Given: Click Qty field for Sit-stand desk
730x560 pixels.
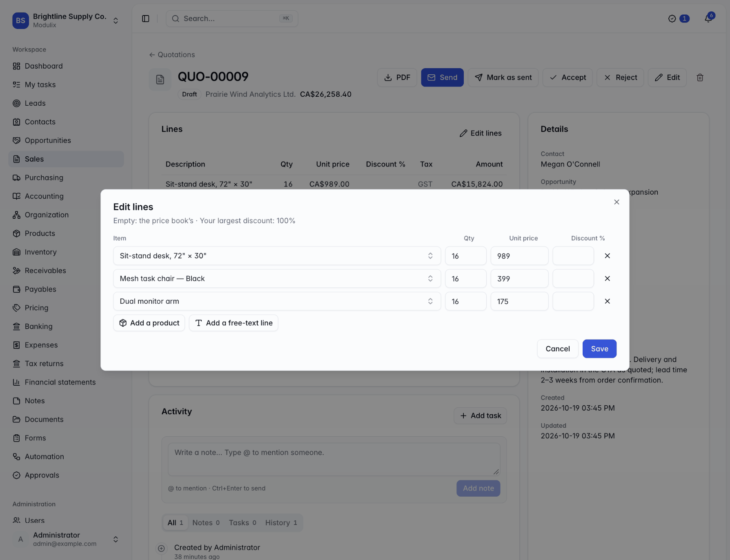Looking at the screenshot, I should (x=466, y=256).
